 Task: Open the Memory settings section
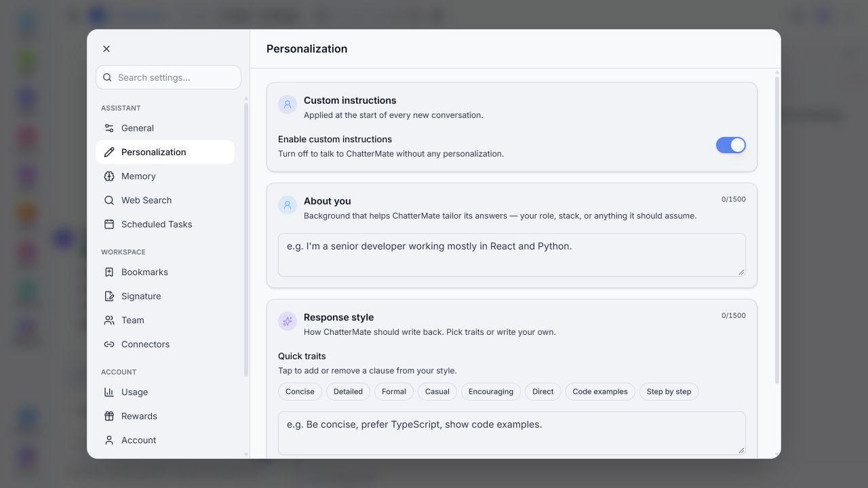[165, 176]
